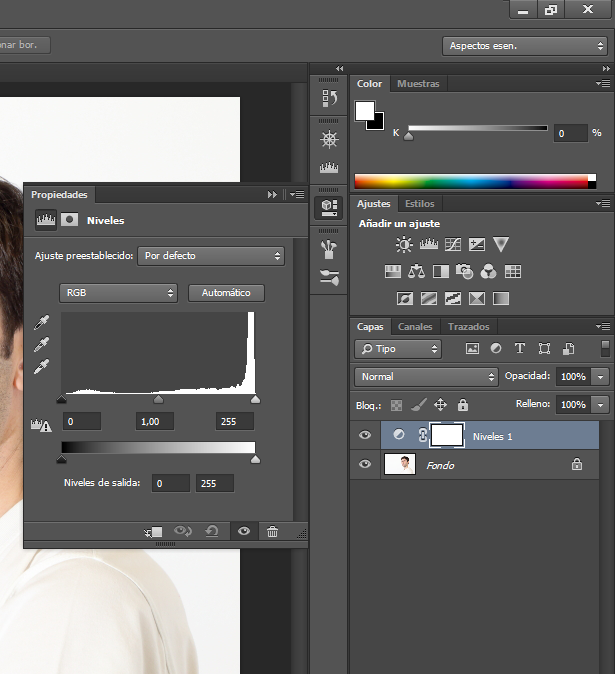This screenshot has height=674, width=615.
Task: Hide the Fondo layer
Action: pyautogui.click(x=365, y=464)
